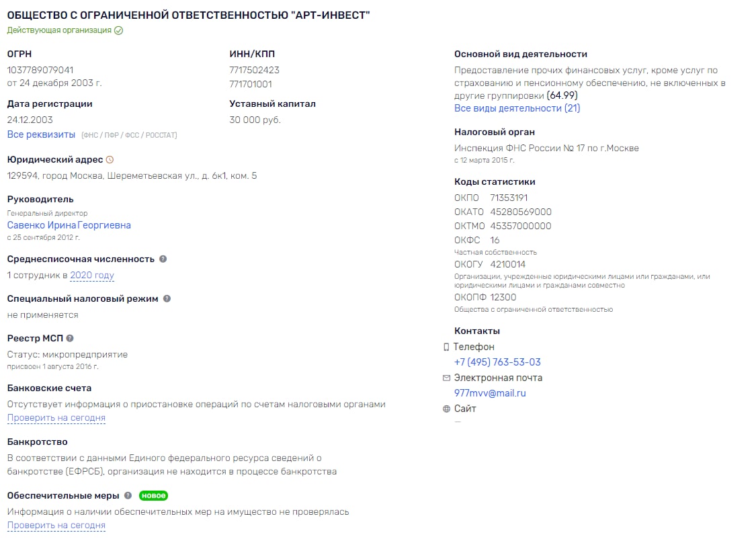
Task: Click the ОГРН number 1037789079041
Action: pyautogui.click(x=40, y=70)
